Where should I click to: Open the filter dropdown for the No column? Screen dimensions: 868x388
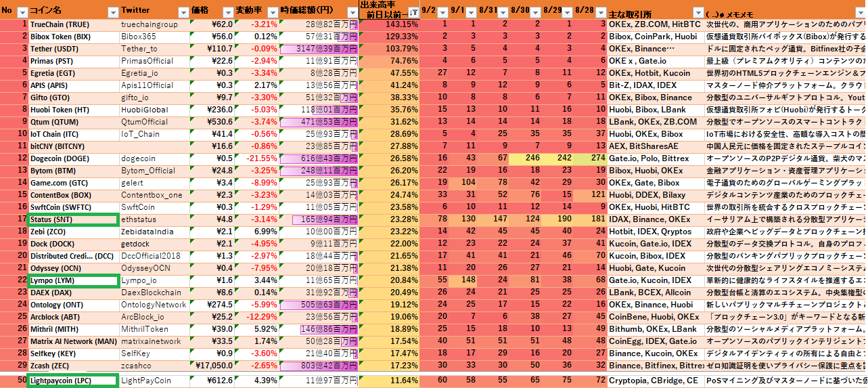22,12
